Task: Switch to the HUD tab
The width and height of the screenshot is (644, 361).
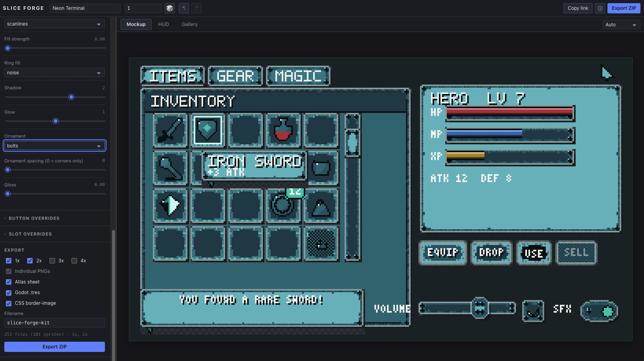Action: 163,24
